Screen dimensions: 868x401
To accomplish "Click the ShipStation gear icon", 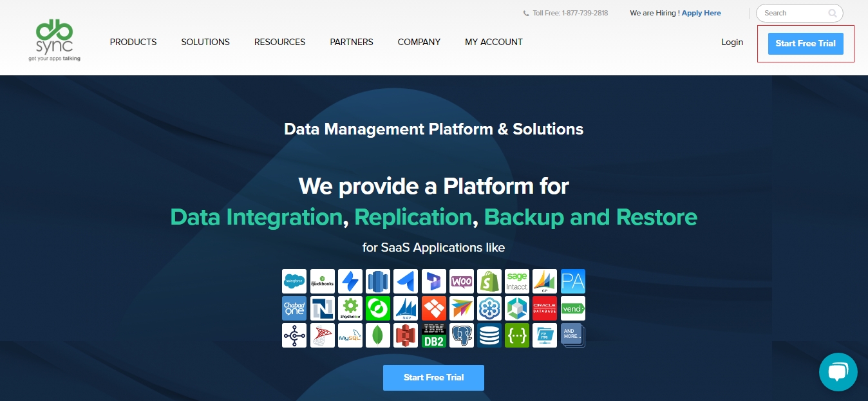I will [x=350, y=308].
